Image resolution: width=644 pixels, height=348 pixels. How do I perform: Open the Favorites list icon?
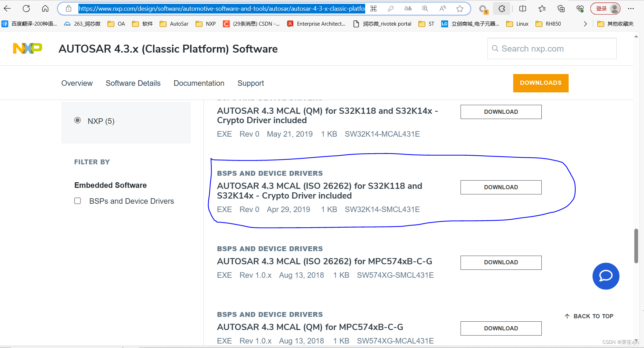click(x=542, y=9)
